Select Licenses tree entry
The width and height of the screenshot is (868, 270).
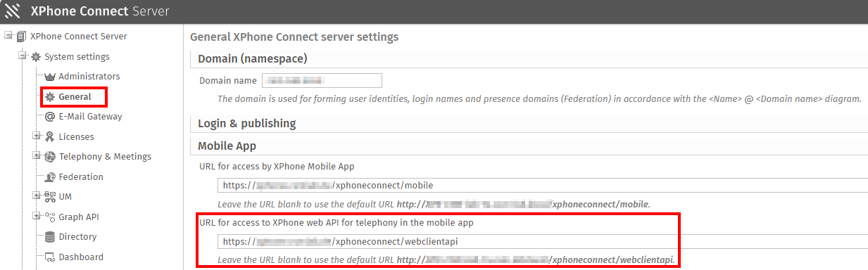click(x=76, y=136)
